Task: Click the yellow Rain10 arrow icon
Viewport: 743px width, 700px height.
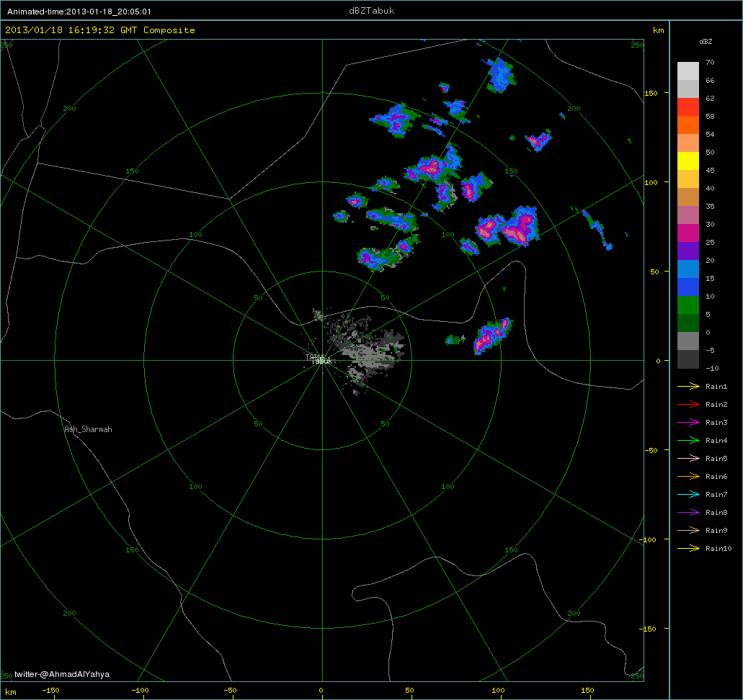Action: [688, 549]
